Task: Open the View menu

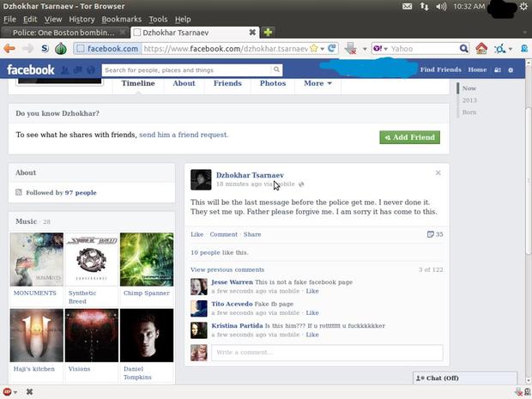Action: [x=53, y=19]
